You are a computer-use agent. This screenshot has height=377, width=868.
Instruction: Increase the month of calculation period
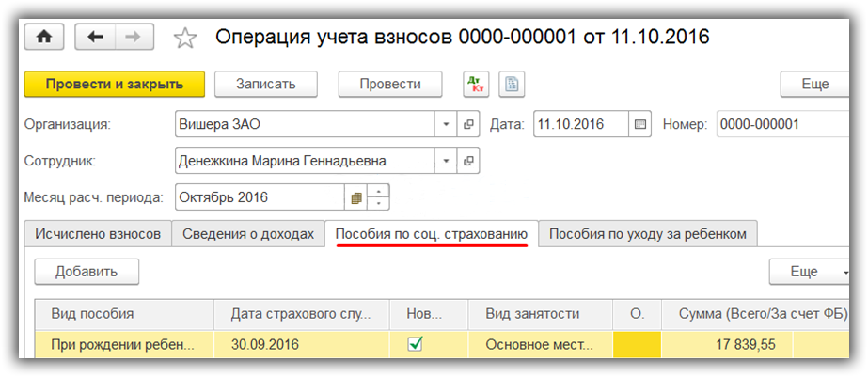[379, 191]
